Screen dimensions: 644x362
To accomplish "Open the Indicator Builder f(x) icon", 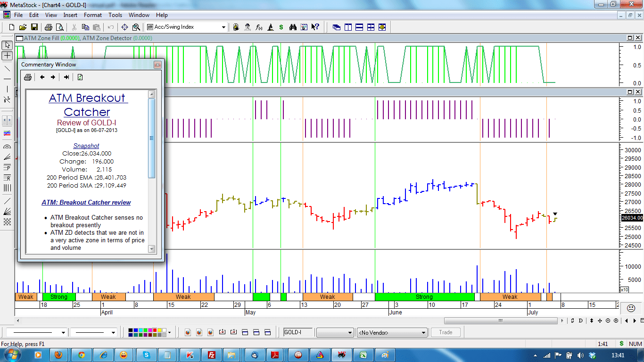I will [x=259, y=27].
